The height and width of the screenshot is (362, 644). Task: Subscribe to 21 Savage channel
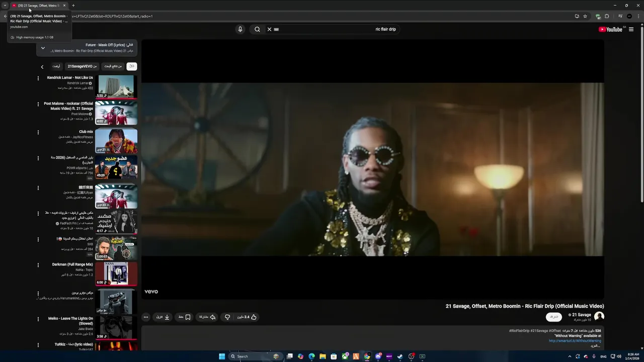pyautogui.click(x=554, y=317)
